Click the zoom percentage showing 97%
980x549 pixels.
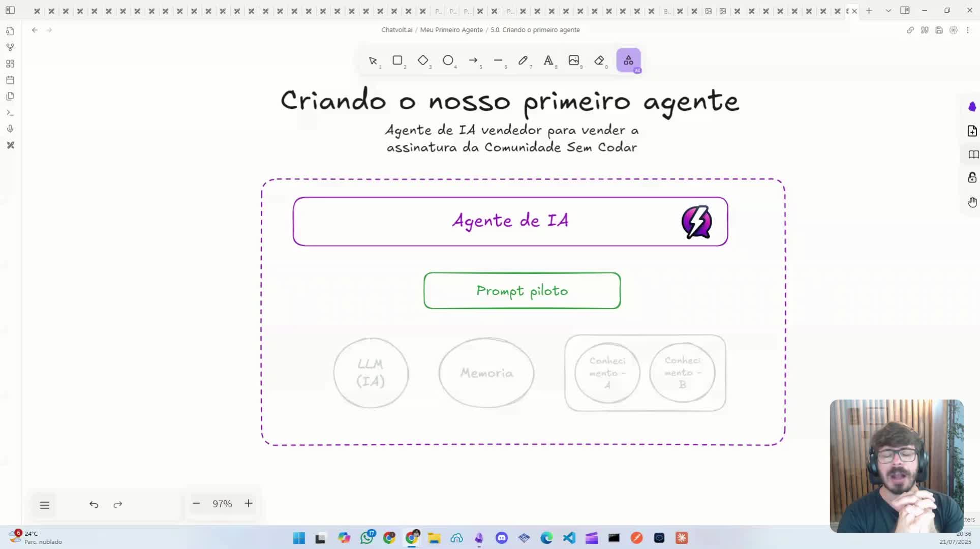[222, 504]
